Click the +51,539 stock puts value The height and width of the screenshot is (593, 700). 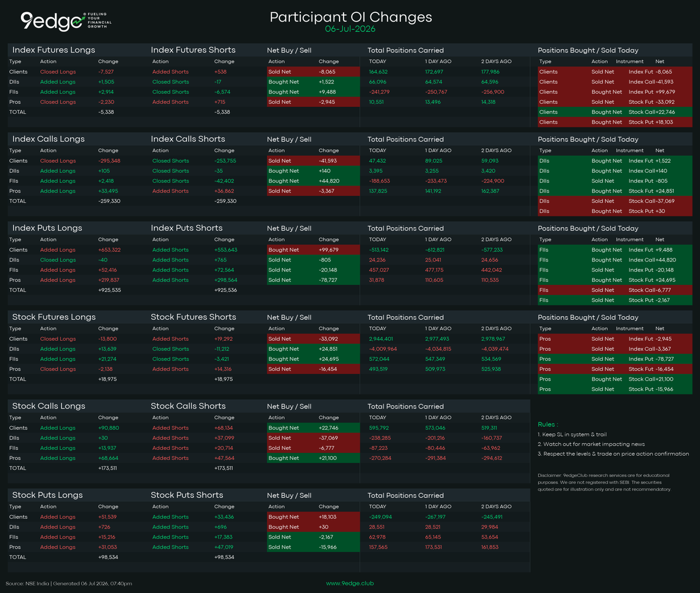tap(107, 517)
